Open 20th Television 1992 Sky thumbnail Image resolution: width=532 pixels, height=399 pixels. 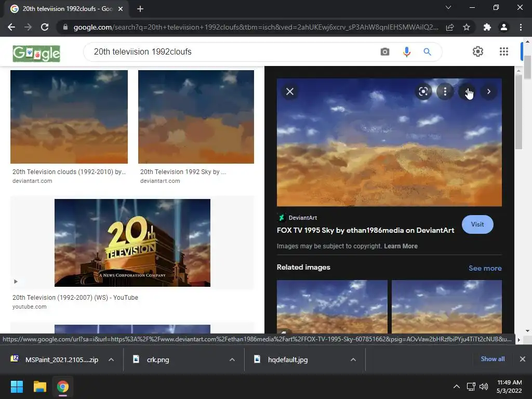196,117
